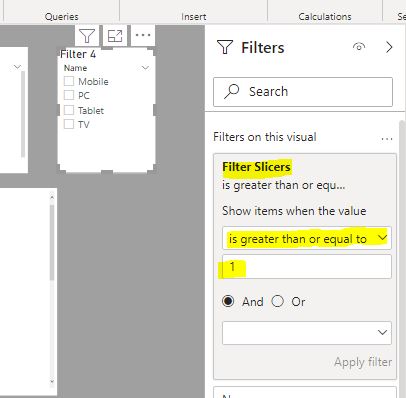Click the value field containing 1
The width and height of the screenshot is (406, 398).
click(x=307, y=267)
